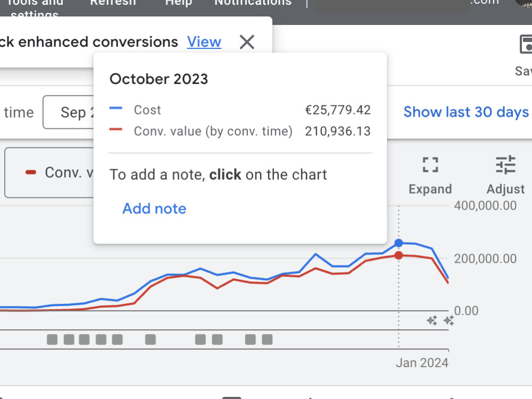Open the Sep date range dropdown
Viewport: 532px width, 399px height.
pyautogui.click(x=68, y=112)
